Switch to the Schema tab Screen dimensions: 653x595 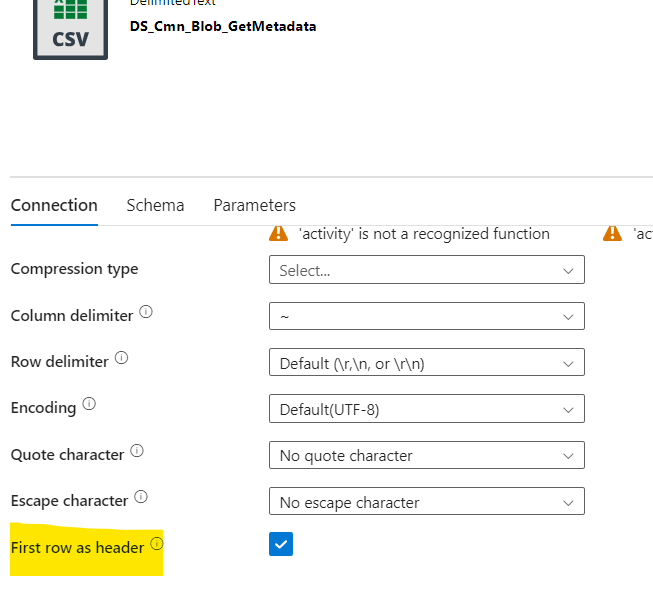click(155, 205)
